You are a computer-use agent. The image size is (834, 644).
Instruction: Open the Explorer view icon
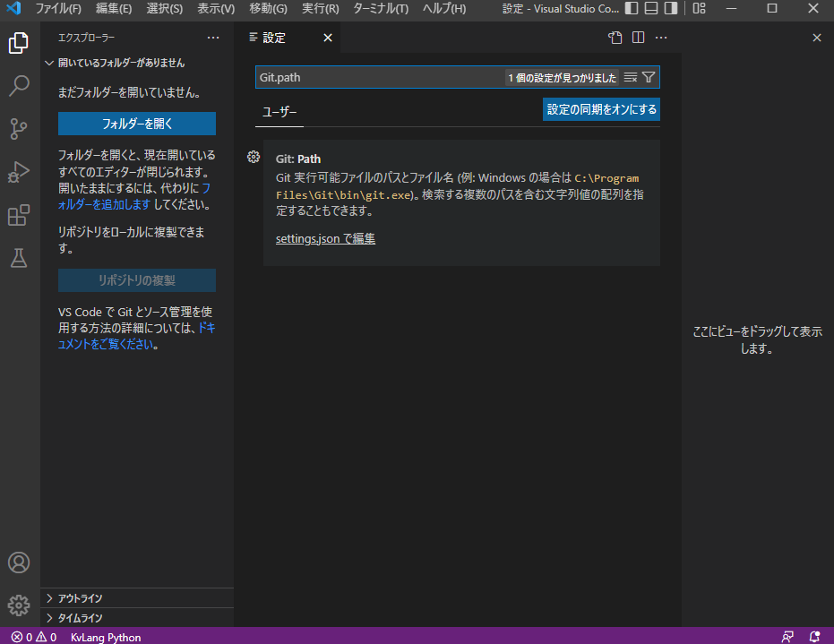pos(19,43)
